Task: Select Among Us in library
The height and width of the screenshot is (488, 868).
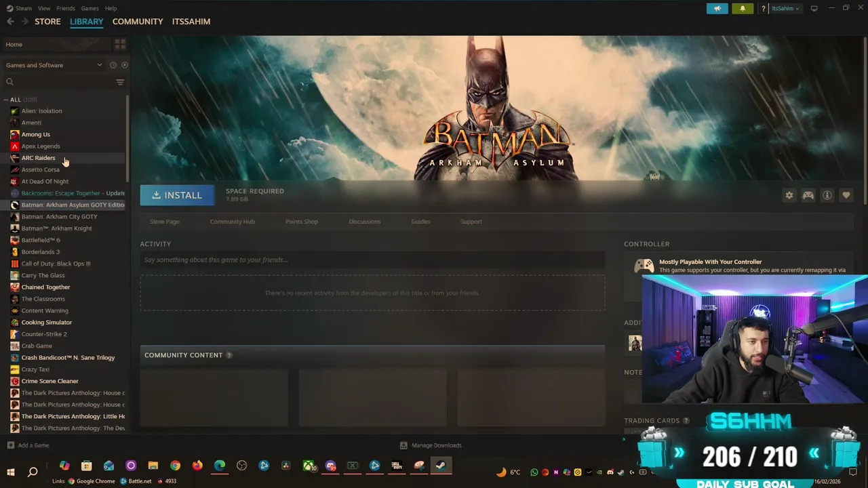Action: click(x=35, y=134)
